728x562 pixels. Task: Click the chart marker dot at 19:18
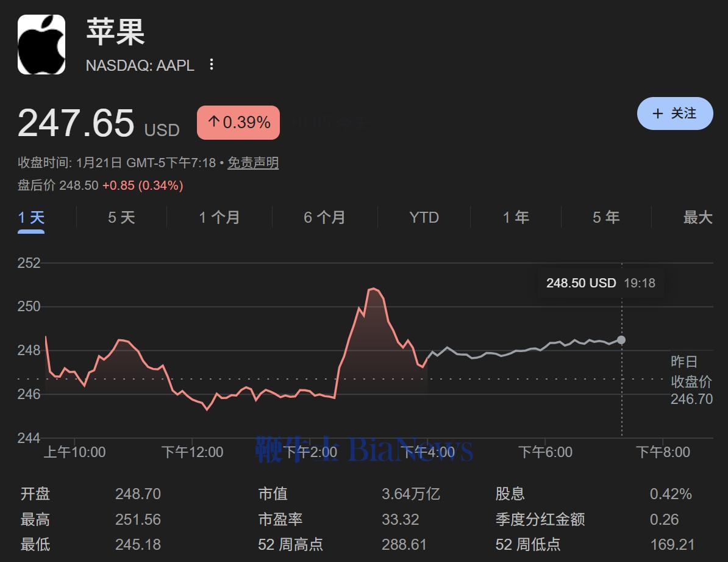(621, 340)
